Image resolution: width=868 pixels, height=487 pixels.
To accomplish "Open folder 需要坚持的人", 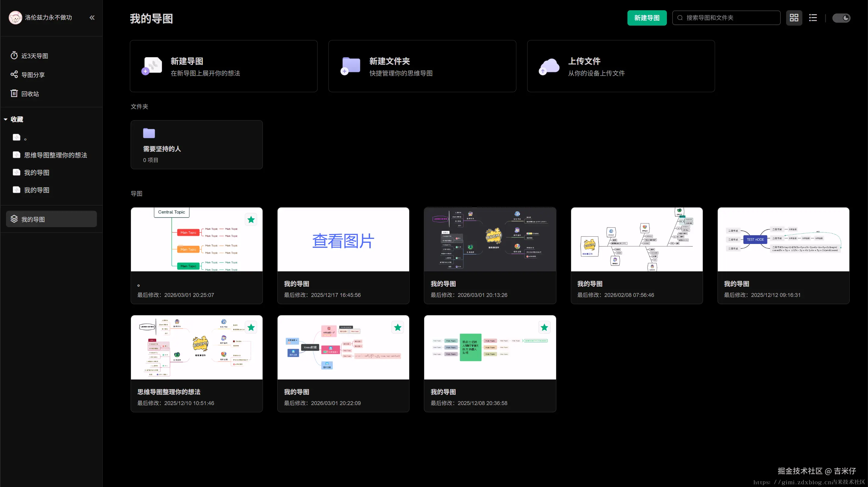I will (196, 145).
